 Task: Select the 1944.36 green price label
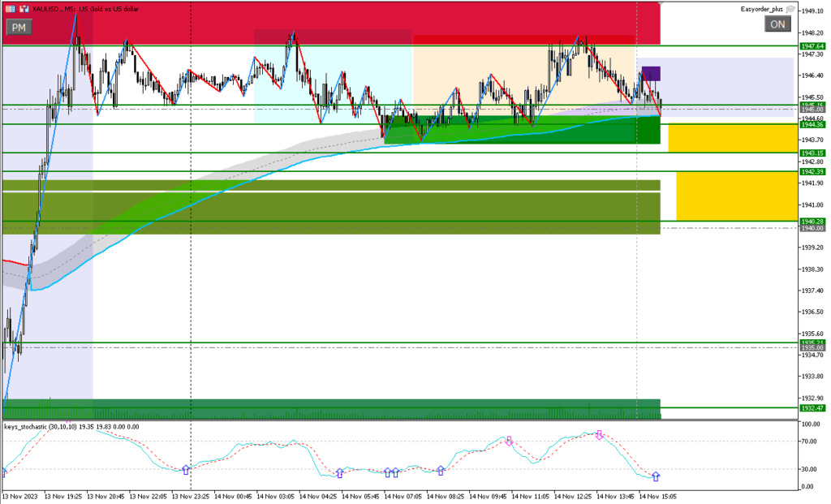click(x=812, y=124)
